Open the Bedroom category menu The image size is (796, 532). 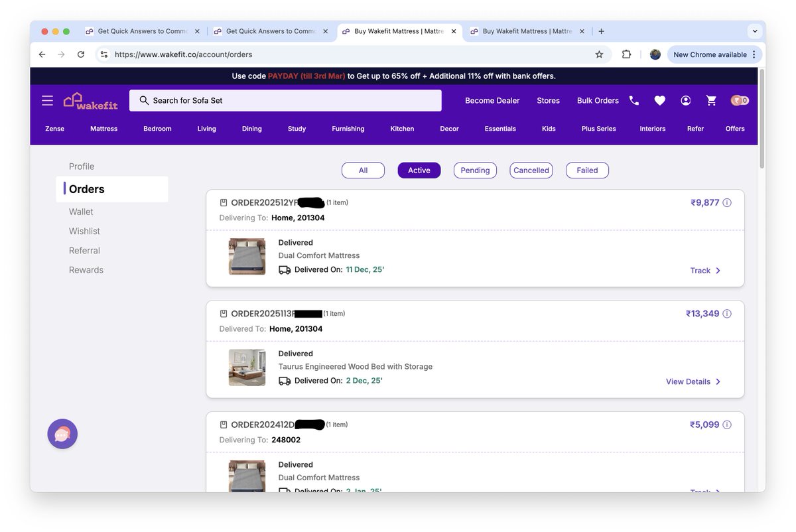pyautogui.click(x=157, y=129)
